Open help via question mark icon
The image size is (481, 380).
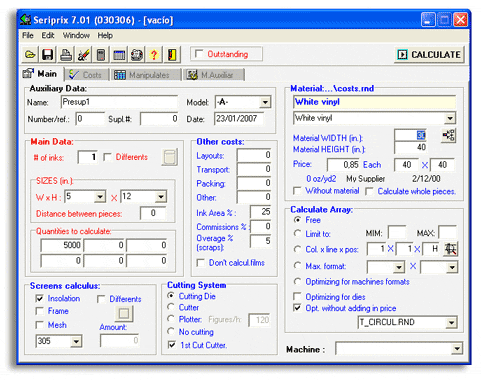(154, 54)
